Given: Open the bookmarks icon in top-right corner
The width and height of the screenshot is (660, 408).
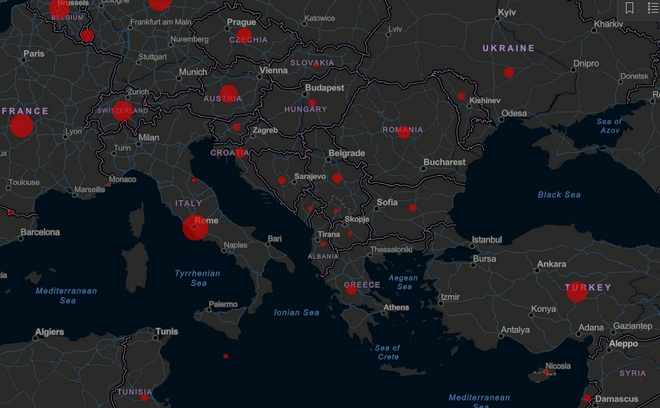Looking at the screenshot, I should pos(629,8).
